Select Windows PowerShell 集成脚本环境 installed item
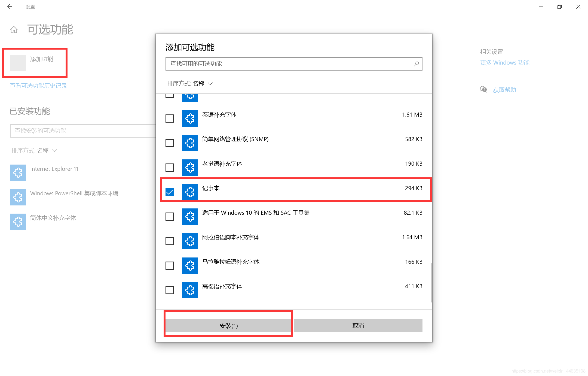588x376 pixels. pyautogui.click(x=74, y=193)
